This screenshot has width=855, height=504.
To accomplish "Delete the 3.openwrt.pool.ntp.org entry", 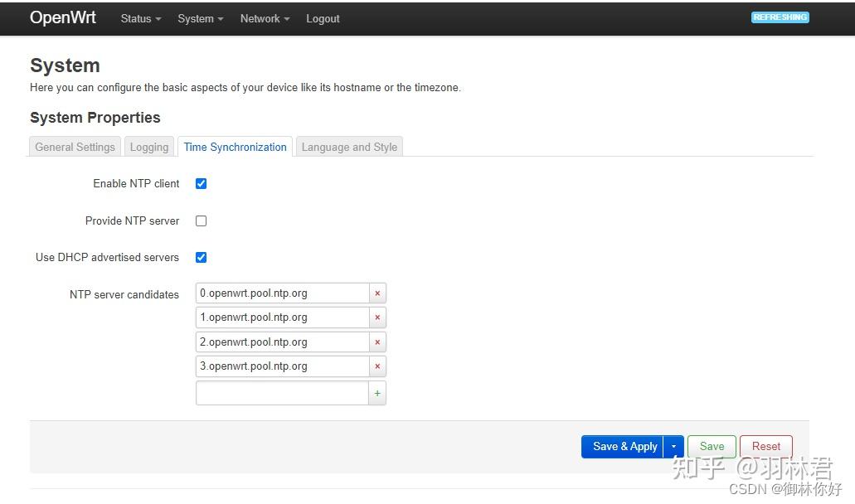I will 377,366.
